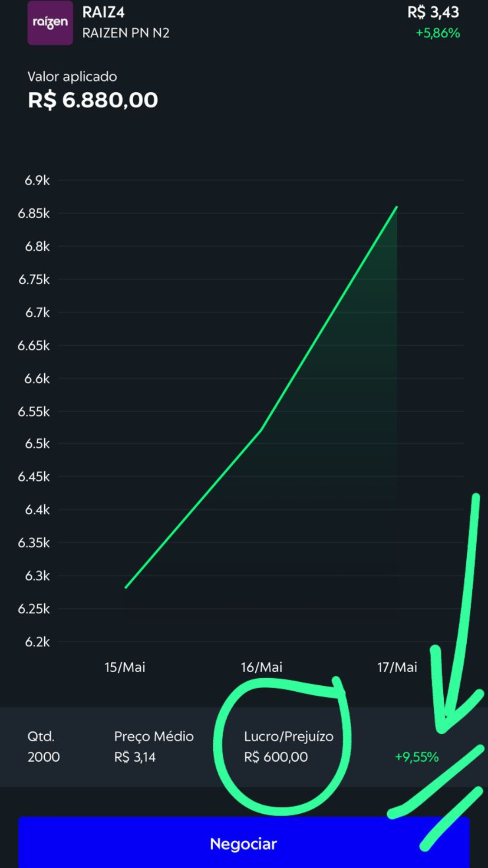
Task: Select the 15/Mai date marker
Action: 125,667
